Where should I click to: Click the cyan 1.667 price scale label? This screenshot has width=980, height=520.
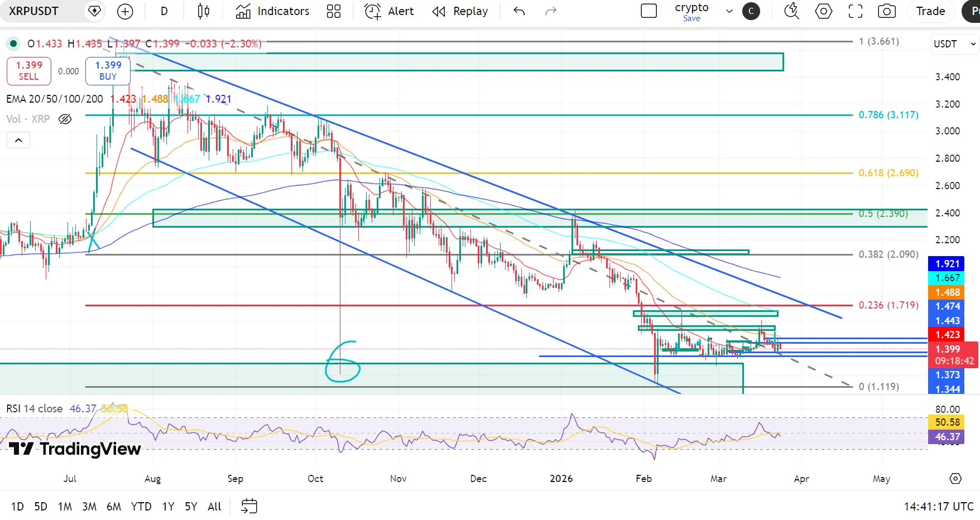(947, 278)
